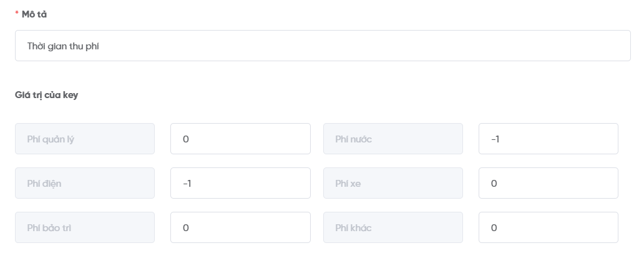Click the Phí khác value input
Screen dimensions: 644x258
click(x=548, y=227)
